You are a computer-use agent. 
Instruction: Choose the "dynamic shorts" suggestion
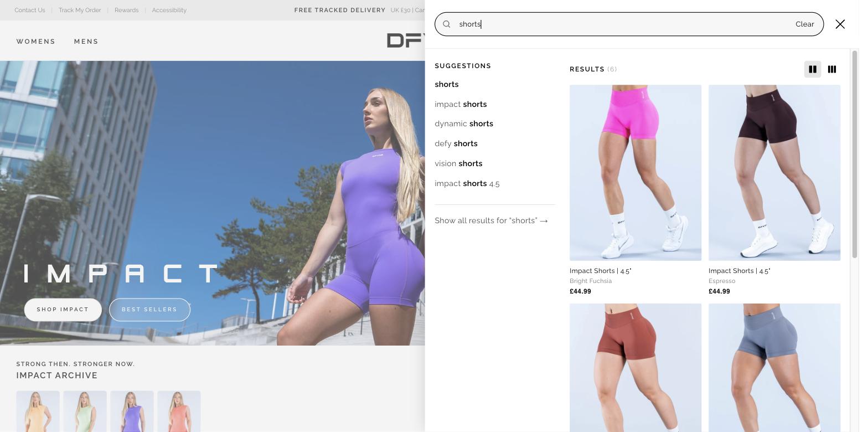[464, 124]
